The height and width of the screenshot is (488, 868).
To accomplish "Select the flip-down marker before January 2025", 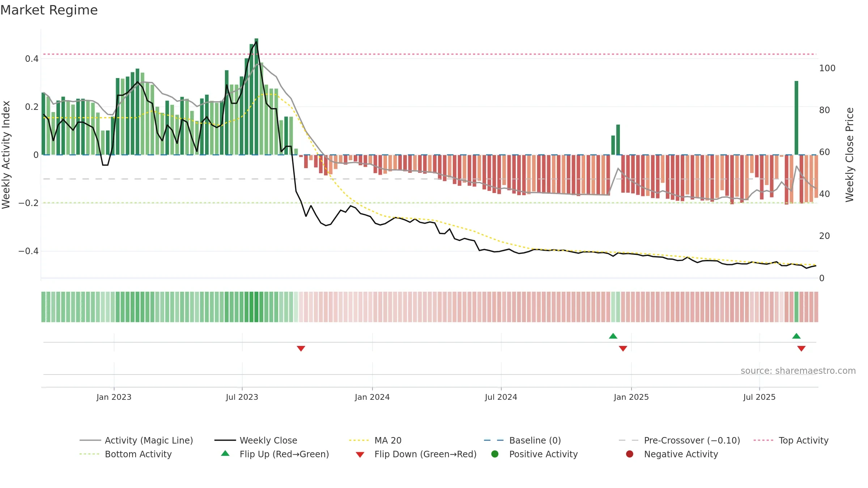I will point(623,348).
